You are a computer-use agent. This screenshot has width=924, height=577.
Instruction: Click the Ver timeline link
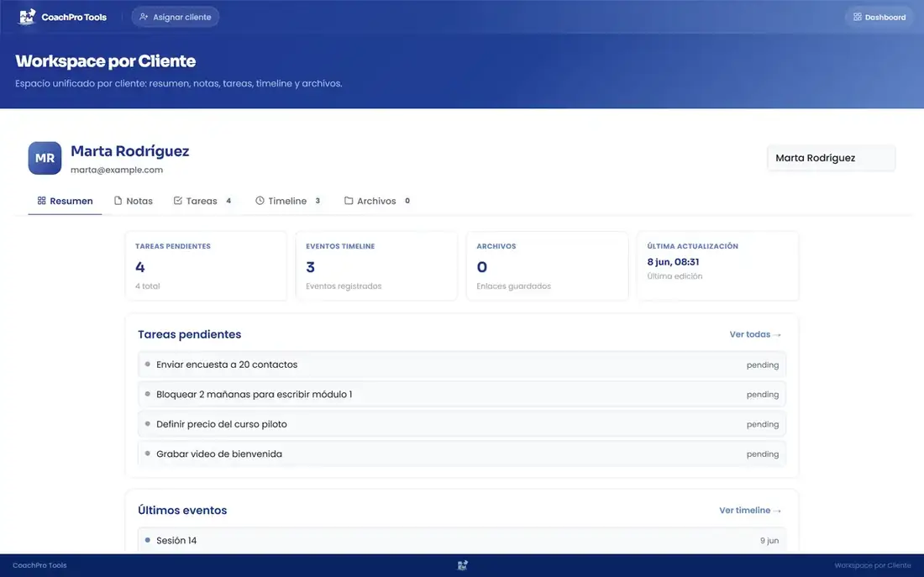click(x=749, y=511)
